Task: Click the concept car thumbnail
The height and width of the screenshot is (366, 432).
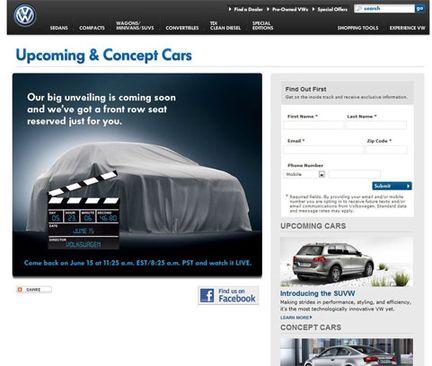Action: pyautogui.click(x=346, y=352)
